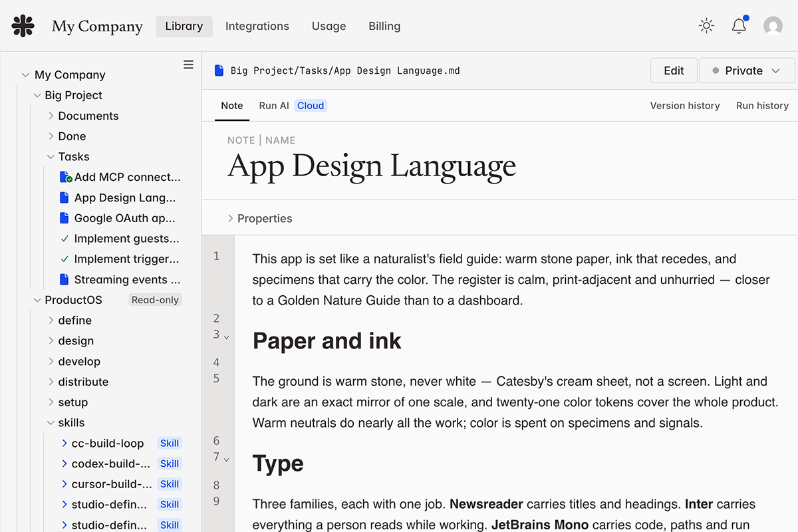Image resolution: width=798 pixels, height=532 pixels.
Task: Expand the Properties section
Action: [231, 218]
